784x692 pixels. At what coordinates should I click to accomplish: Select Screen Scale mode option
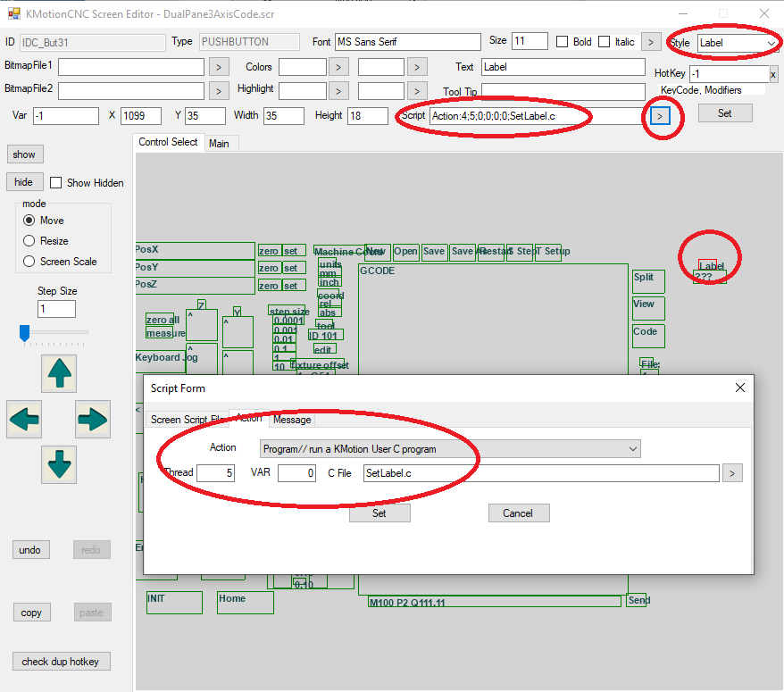click(x=29, y=262)
